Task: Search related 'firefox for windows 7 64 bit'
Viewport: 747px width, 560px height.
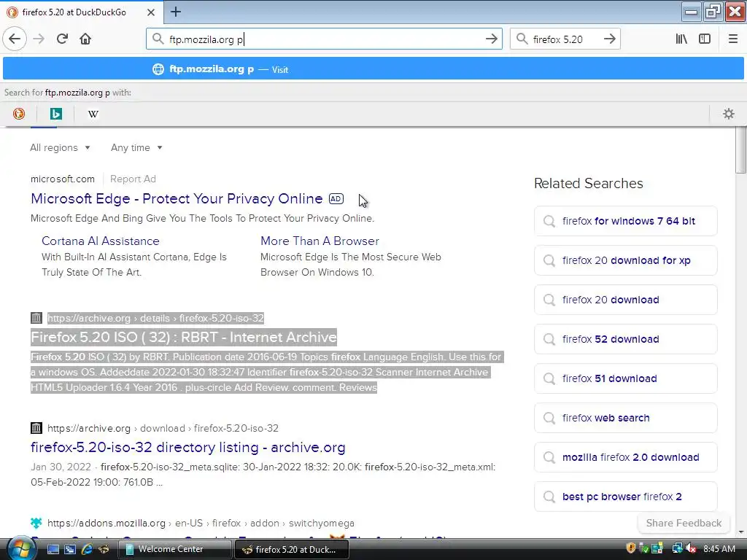Action: [625, 221]
